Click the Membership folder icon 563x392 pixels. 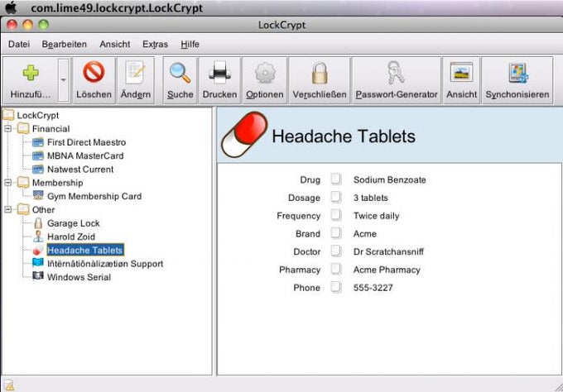pyautogui.click(x=23, y=182)
